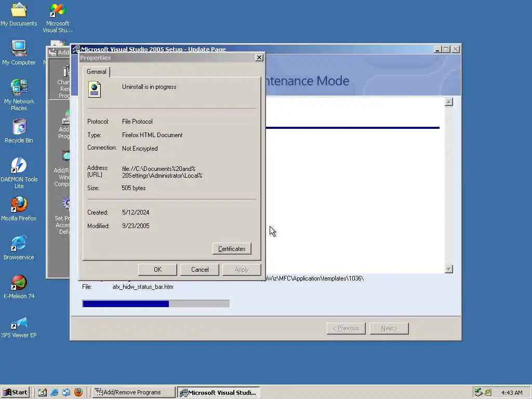This screenshot has height=399, width=532.
Task: Select the General tab in Properties
Action: tap(96, 72)
